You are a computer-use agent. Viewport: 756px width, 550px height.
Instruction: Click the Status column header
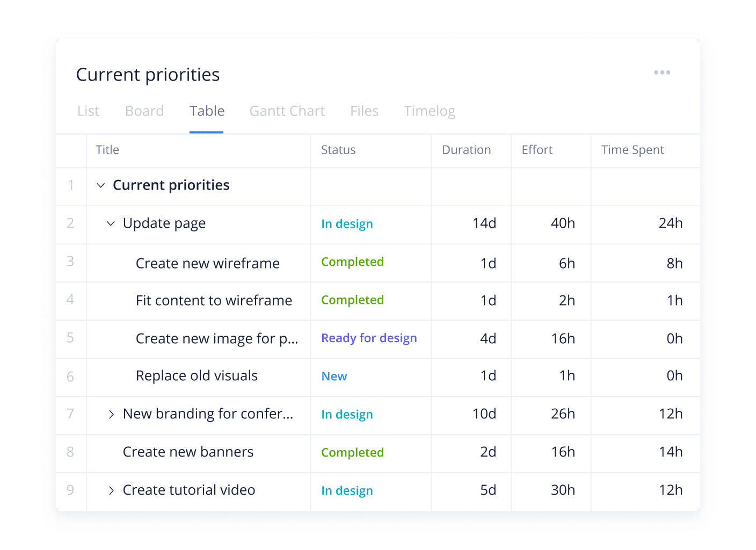[338, 150]
